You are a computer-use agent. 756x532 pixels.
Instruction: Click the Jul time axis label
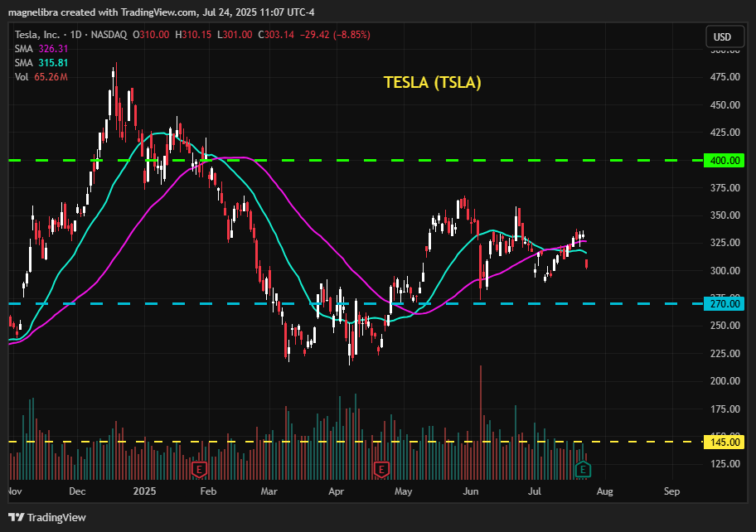coord(534,491)
